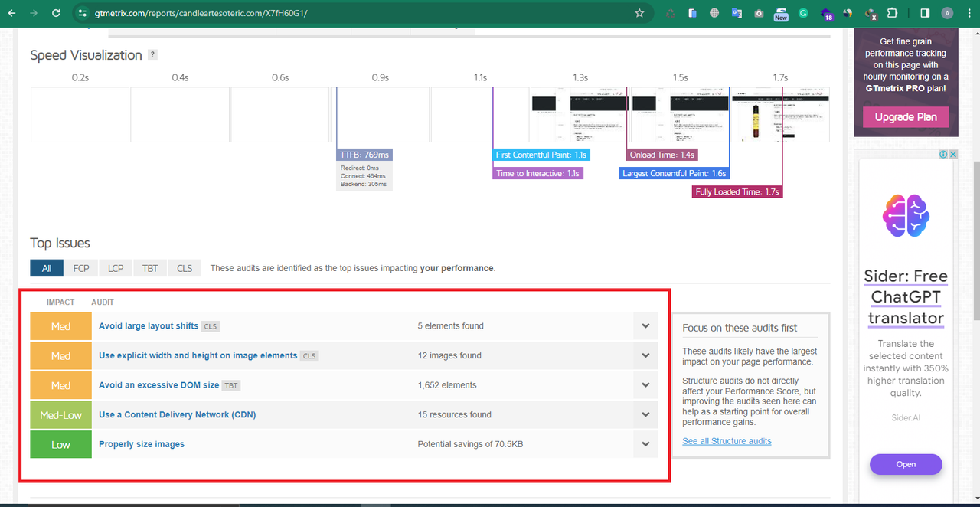This screenshot has width=980, height=507.
Task: Open Use a Content Delivery Network link
Action: (178, 414)
